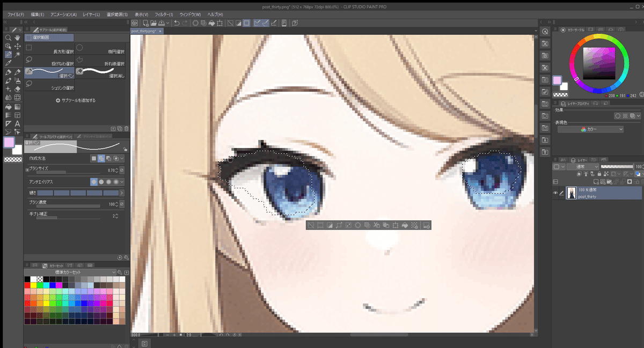
Task: Click the pink main color swatch
Action: coord(9,143)
